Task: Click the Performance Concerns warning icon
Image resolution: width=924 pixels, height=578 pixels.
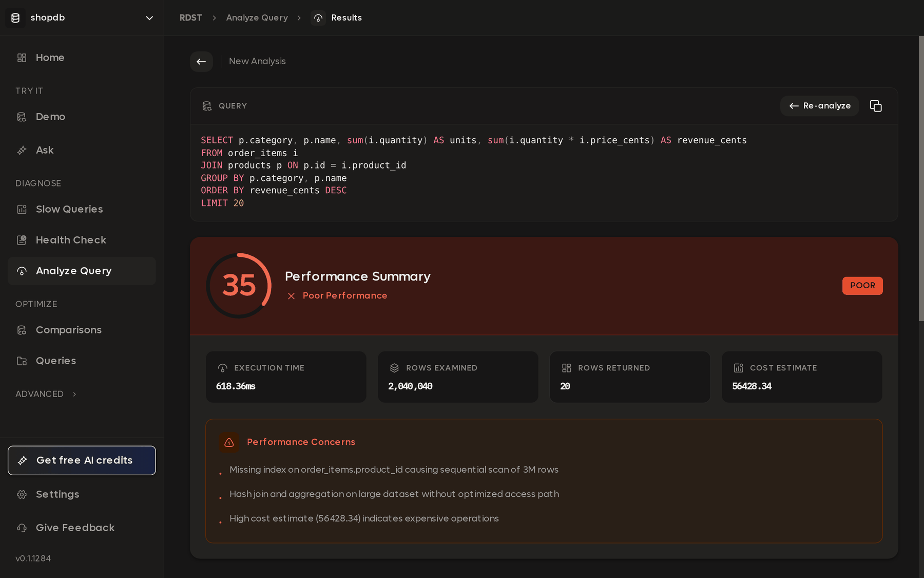Action: tap(229, 442)
